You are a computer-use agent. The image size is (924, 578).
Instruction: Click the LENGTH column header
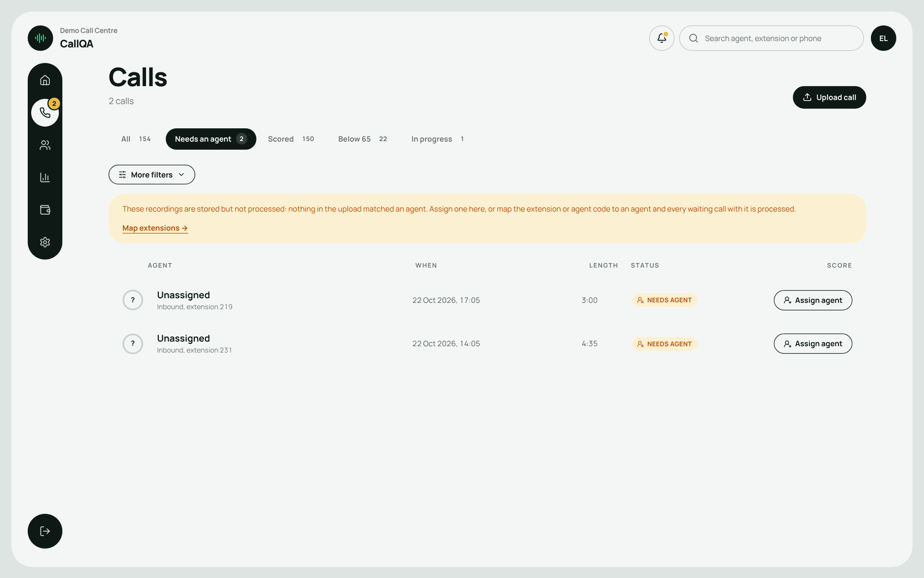[x=603, y=265]
